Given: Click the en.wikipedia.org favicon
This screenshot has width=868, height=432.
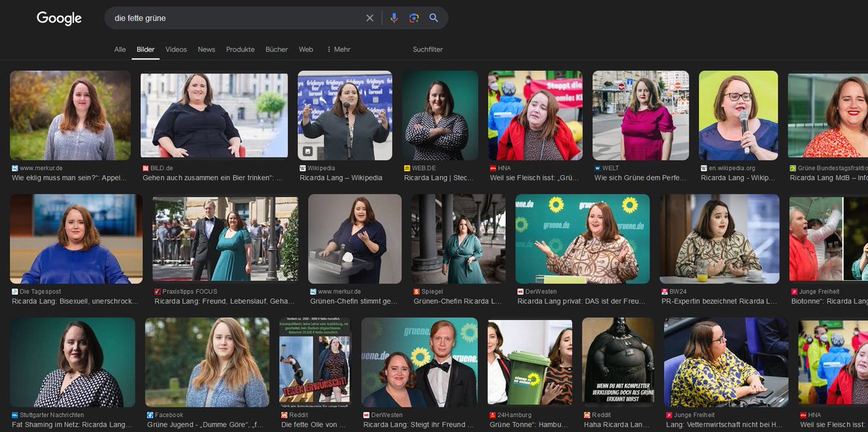Looking at the screenshot, I should 704,168.
